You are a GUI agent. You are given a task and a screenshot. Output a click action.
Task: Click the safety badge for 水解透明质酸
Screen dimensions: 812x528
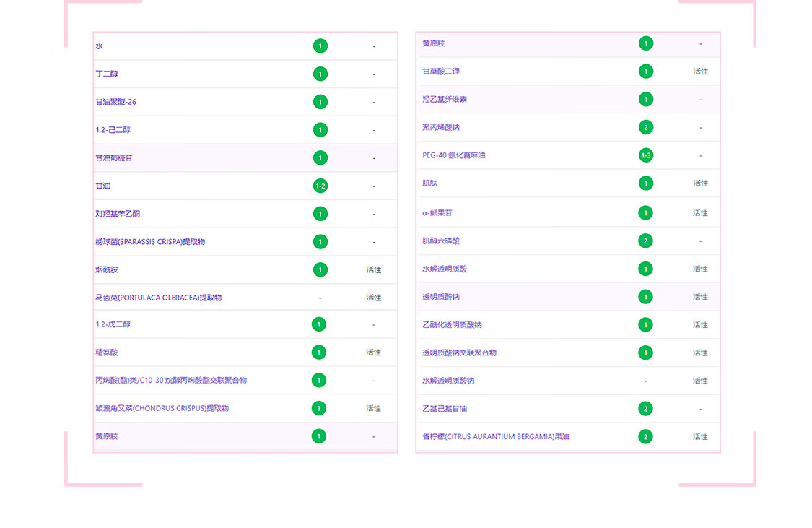tap(645, 269)
